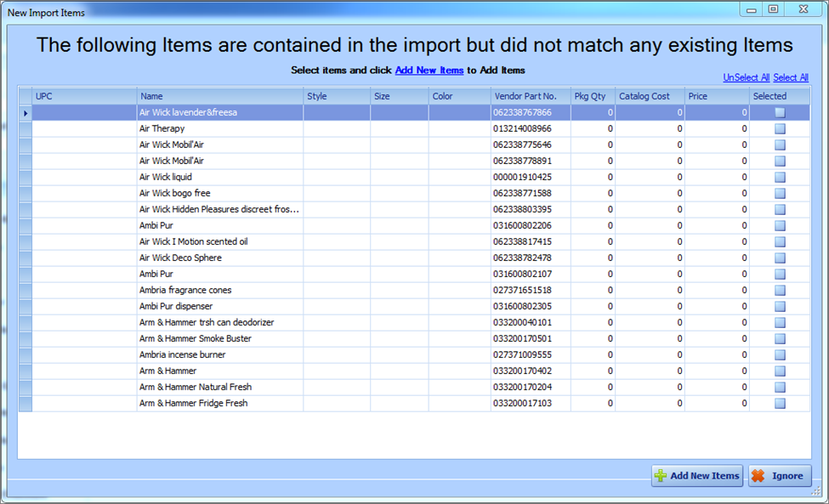Tick the checkbox for Air Therapy

(780, 129)
